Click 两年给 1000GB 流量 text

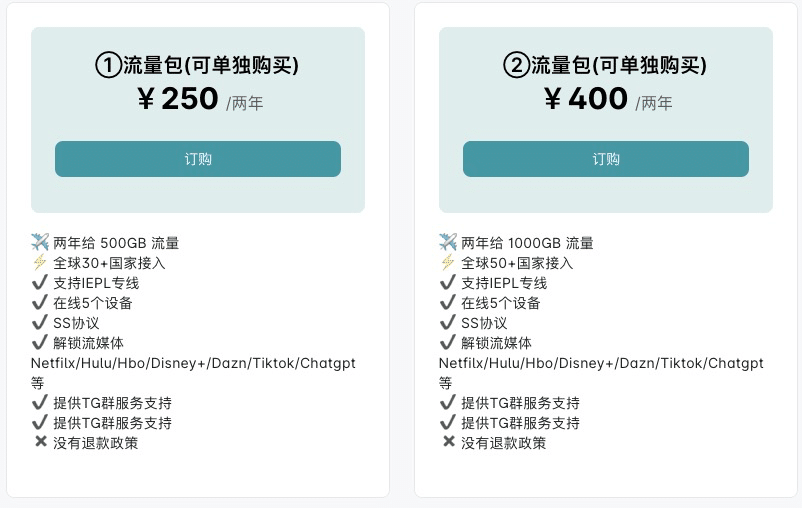(527, 243)
